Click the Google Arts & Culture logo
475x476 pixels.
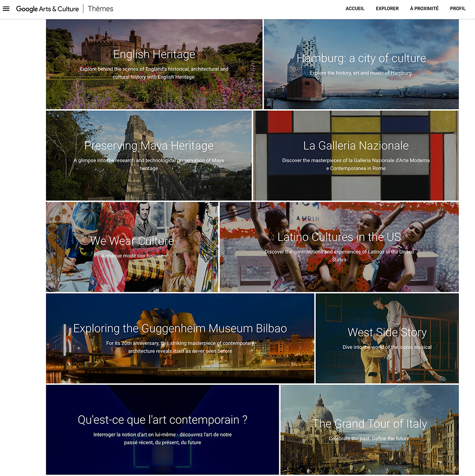[47, 9]
